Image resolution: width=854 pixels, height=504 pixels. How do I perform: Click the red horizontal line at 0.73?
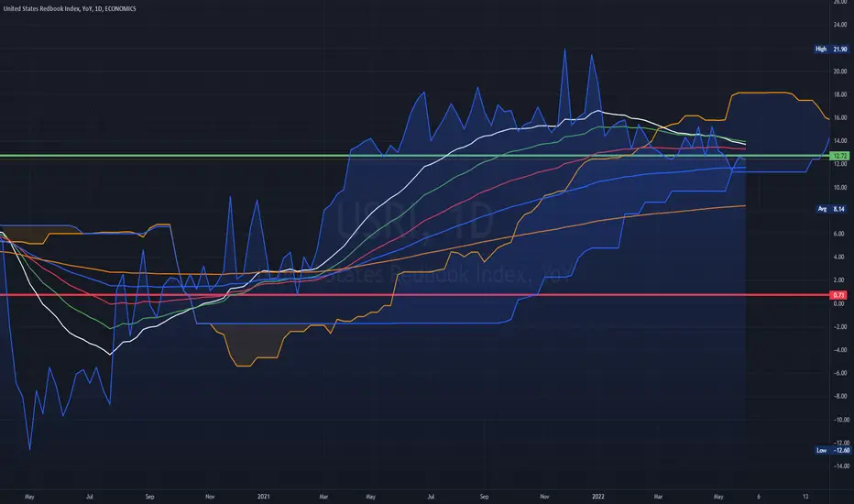click(x=416, y=295)
